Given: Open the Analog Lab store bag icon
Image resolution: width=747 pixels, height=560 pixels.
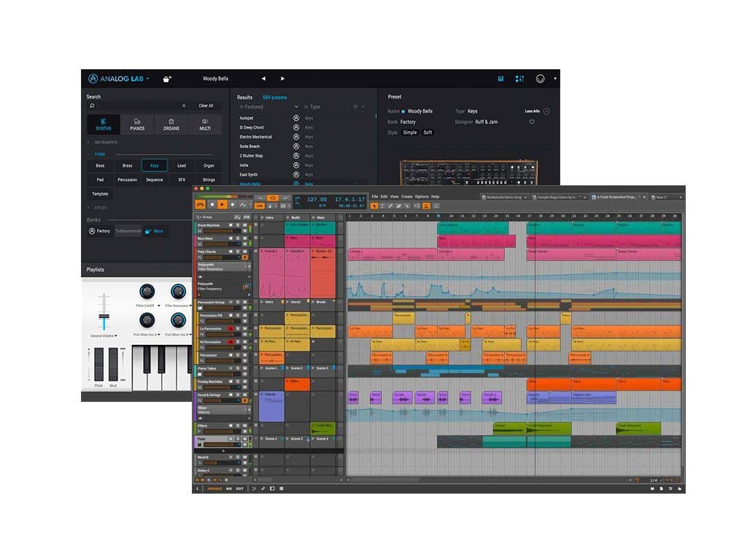Looking at the screenshot, I should (167, 79).
